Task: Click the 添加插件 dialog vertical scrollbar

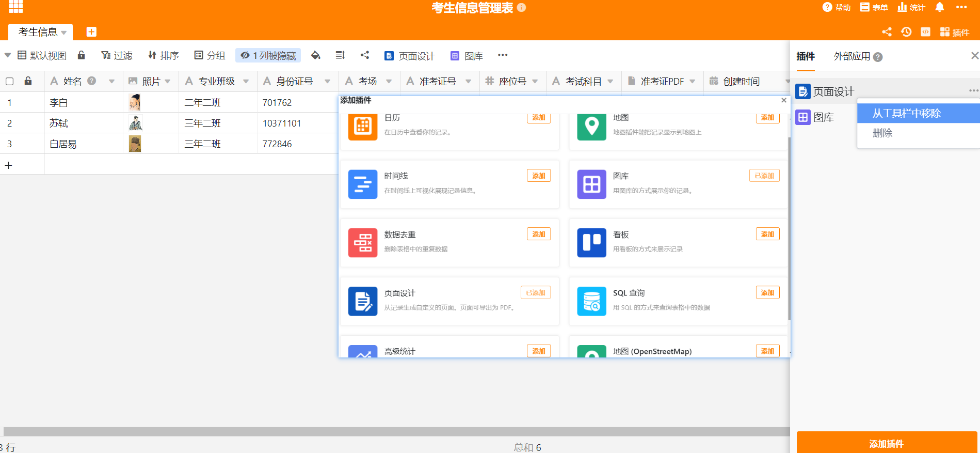Action: point(789,228)
